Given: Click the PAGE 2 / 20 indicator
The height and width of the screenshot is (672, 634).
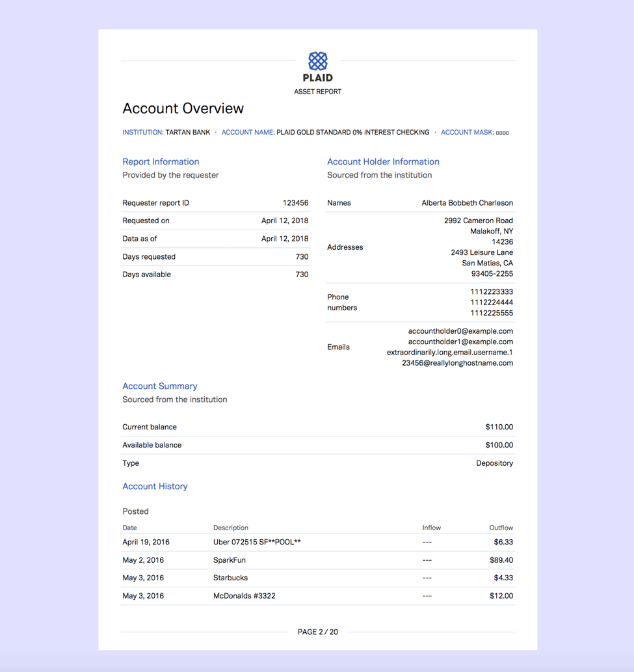Looking at the screenshot, I should pos(317,632).
